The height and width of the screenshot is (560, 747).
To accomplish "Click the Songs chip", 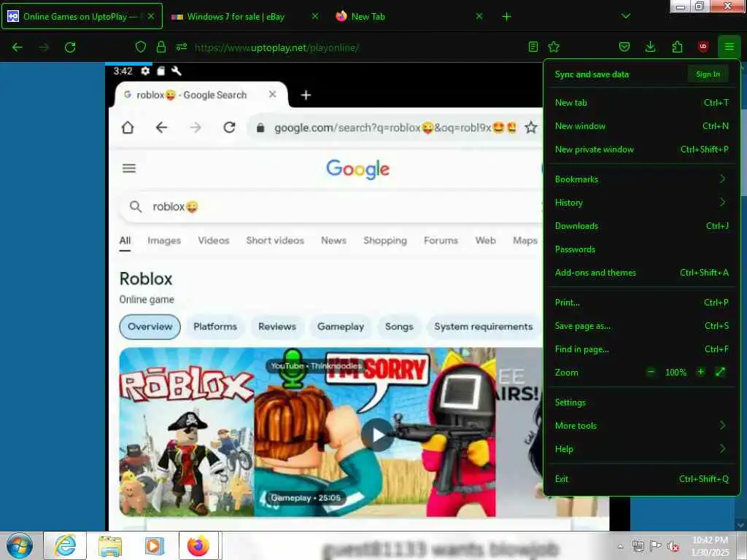I will 399,327.
